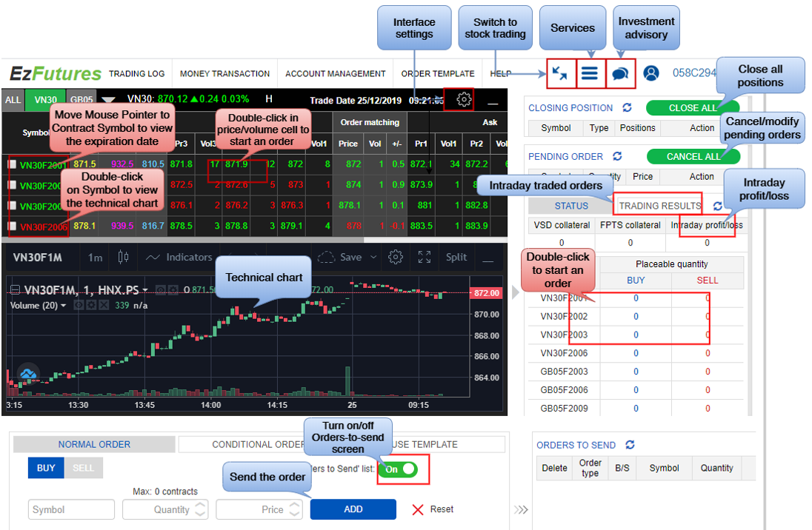Open price board interface settings gear
The image size is (812, 530).
tap(464, 99)
